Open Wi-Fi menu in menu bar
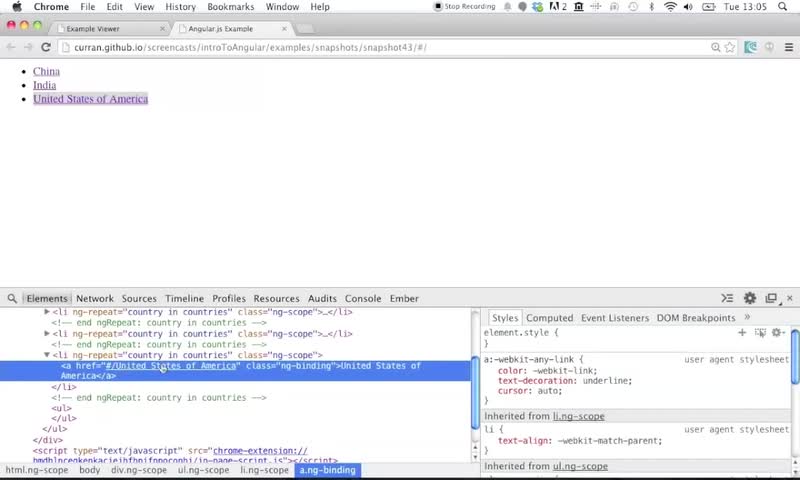 point(670,7)
